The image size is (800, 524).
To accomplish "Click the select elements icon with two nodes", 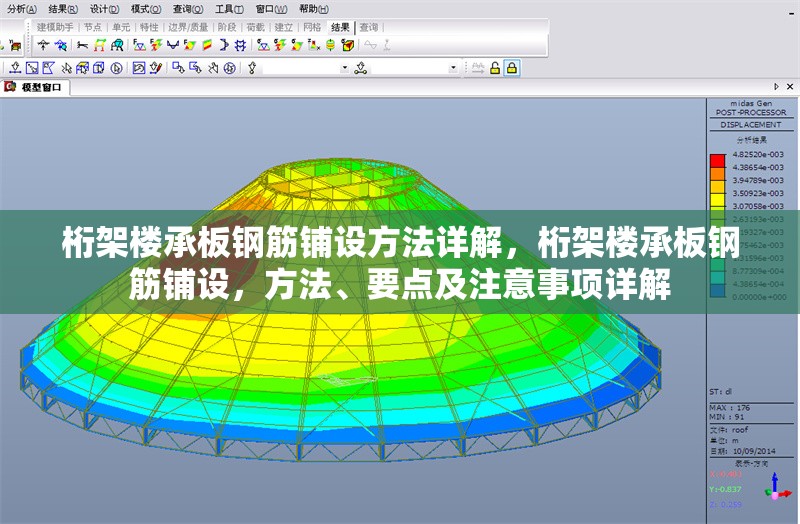I will pos(361,68).
